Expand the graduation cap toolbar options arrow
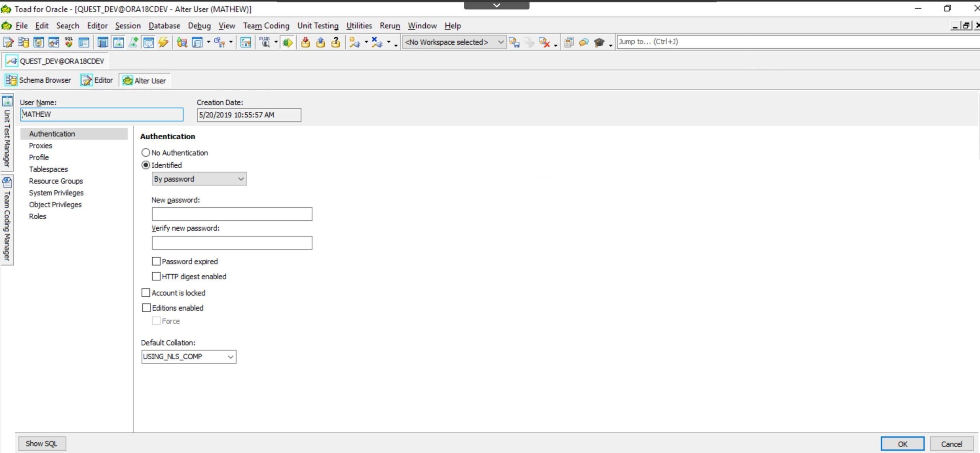 click(611, 45)
